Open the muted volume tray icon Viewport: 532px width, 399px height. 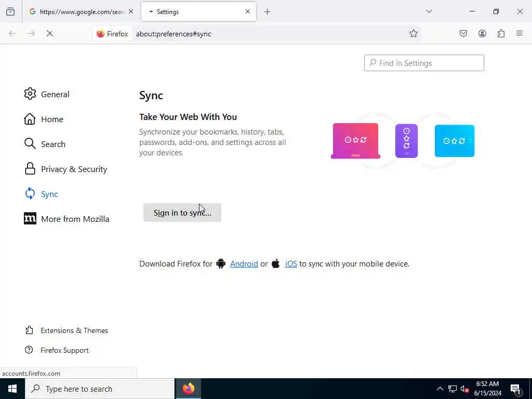(x=465, y=389)
